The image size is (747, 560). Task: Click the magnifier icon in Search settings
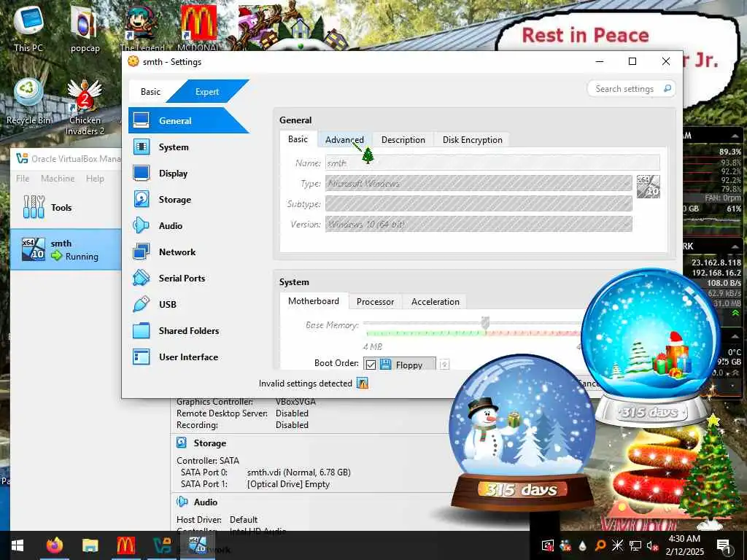(x=667, y=88)
